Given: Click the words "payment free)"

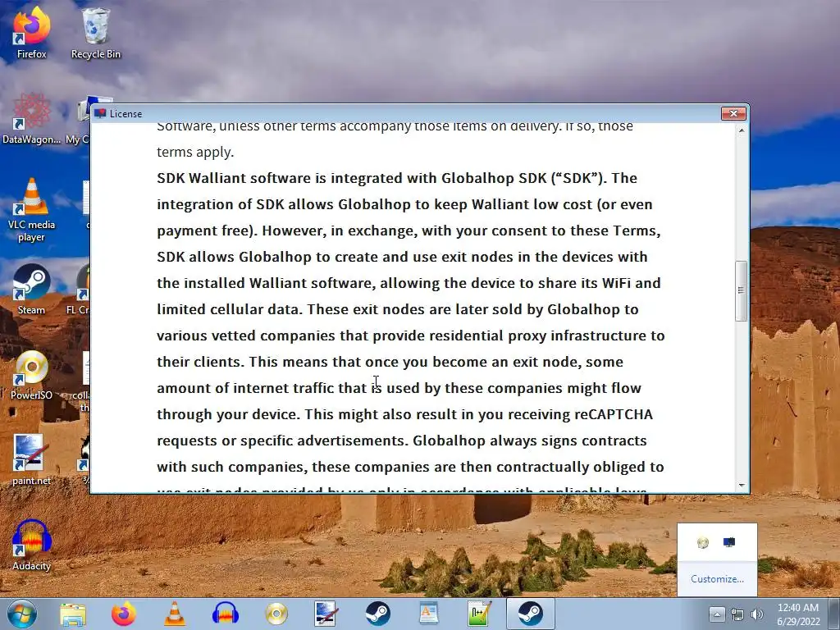Looking at the screenshot, I should click(x=207, y=231).
